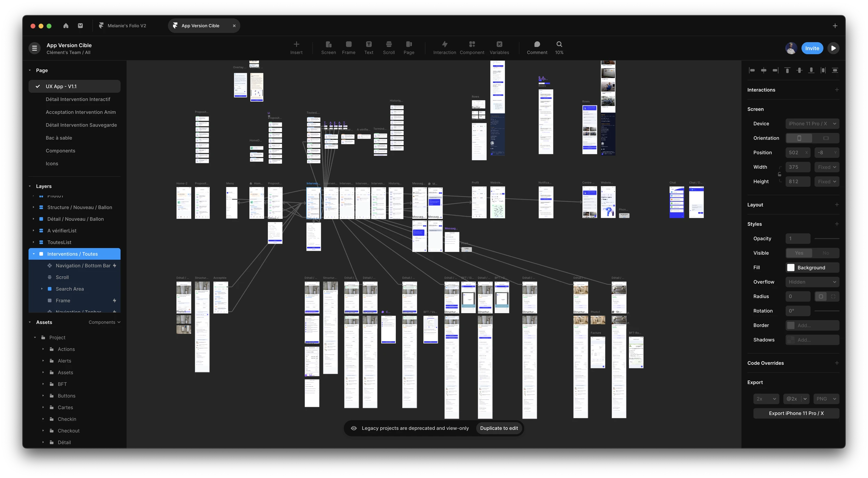Viewport: 868px width, 478px height.
Task: Click the Comment bubble icon
Action: (x=537, y=48)
